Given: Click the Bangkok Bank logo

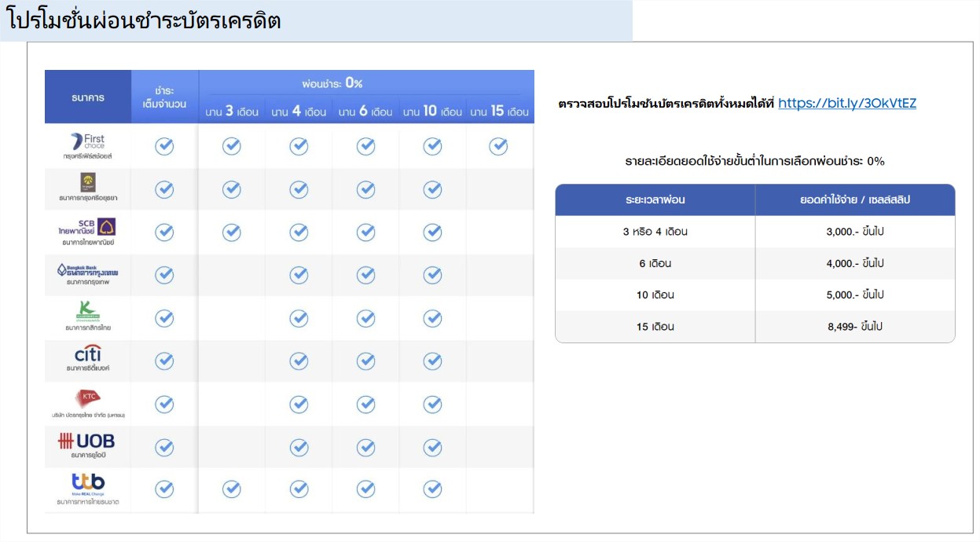Looking at the screenshot, I should (x=87, y=269).
